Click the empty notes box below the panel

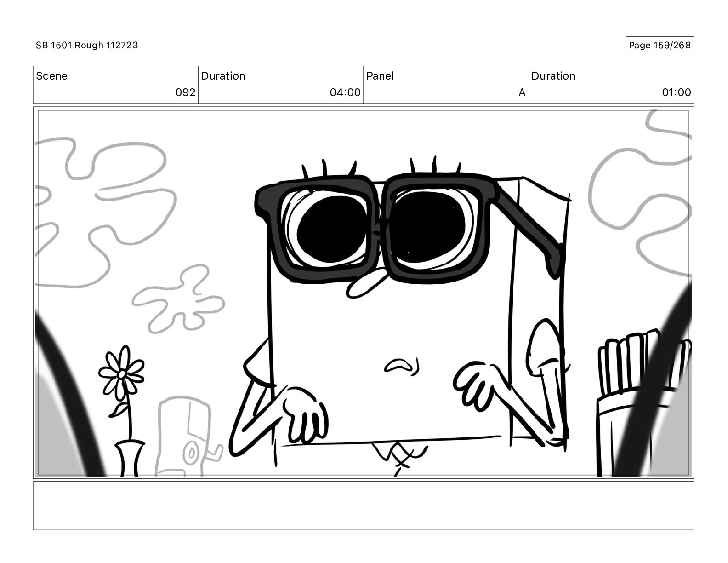(363, 506)
